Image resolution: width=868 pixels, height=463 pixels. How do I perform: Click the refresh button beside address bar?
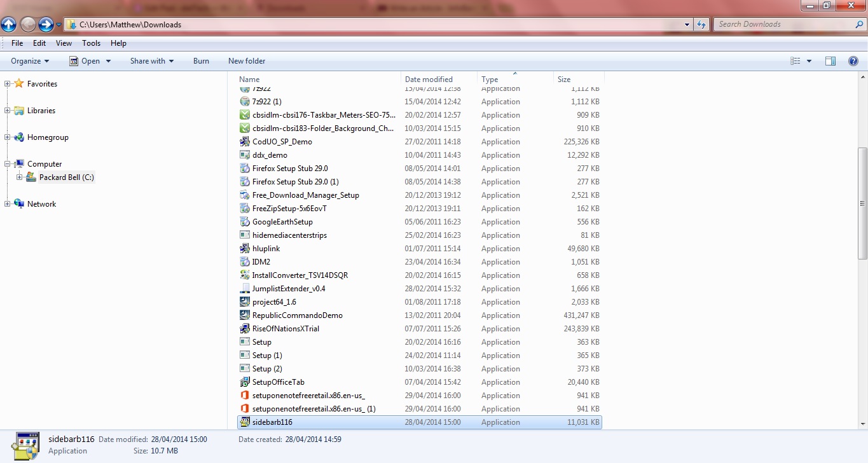[x=701, y=25]
